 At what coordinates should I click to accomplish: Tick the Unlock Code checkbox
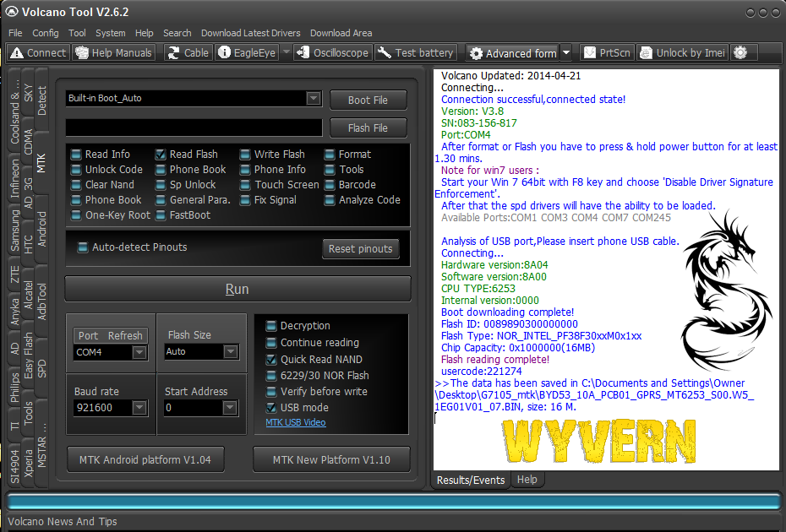pos(76,170)
